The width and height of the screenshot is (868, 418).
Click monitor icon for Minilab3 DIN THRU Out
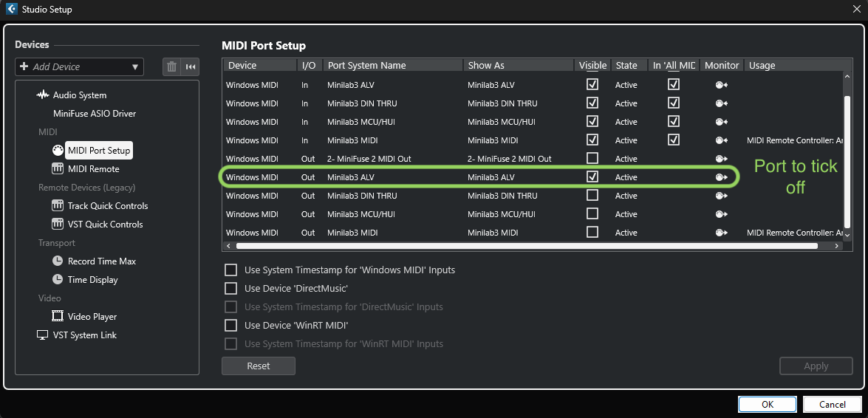pyautogui.click(x=721, y=196)
